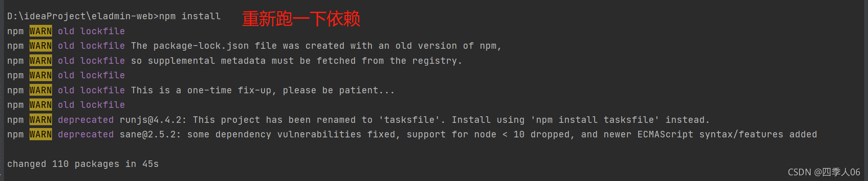868x181 pixels.
Task: Click the word "registry" in third warning
Action: point(435,61)
